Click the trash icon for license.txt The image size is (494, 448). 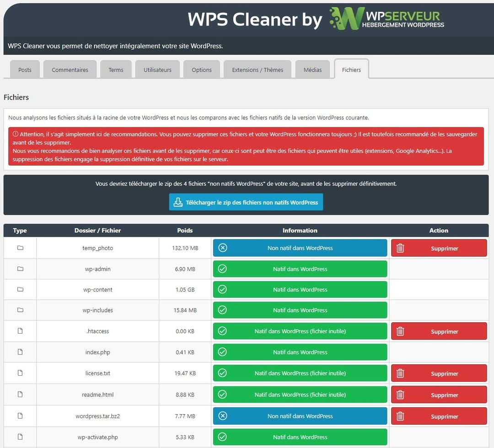pyautogui.click(x=400, y=373)
